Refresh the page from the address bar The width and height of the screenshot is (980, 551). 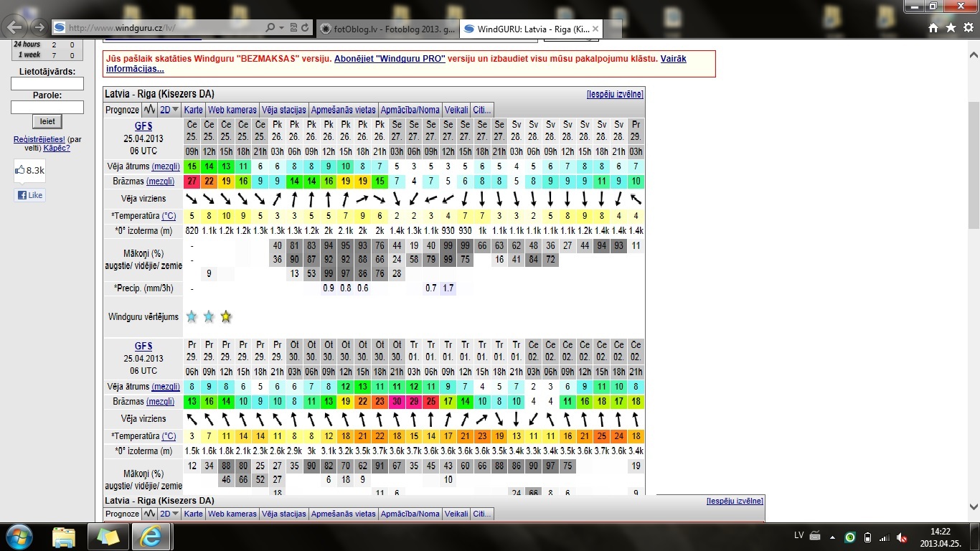306,28
